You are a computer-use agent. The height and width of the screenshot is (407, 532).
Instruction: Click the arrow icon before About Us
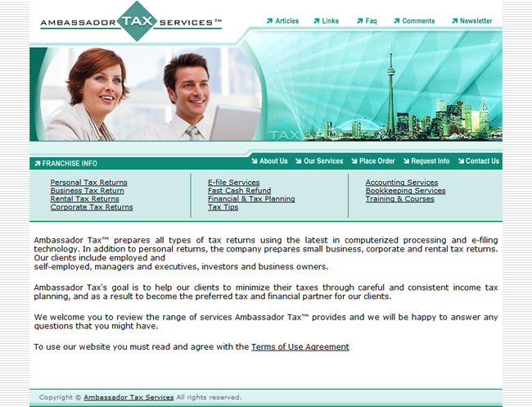[x=255, y=161]
